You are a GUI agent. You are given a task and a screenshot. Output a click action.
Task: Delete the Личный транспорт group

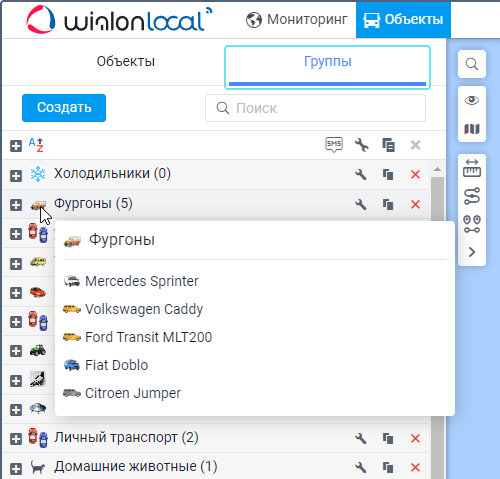(x=415, y=438)
